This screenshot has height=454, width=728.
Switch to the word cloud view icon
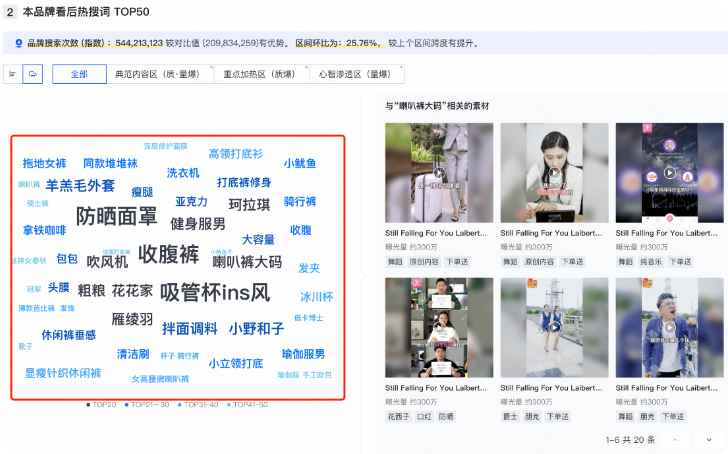32,74
